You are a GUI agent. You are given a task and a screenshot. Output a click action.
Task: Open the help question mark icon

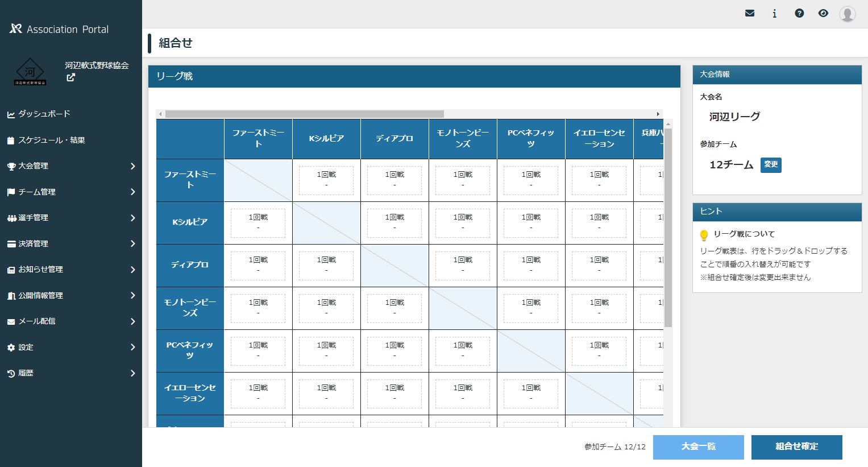pos(799,13)
